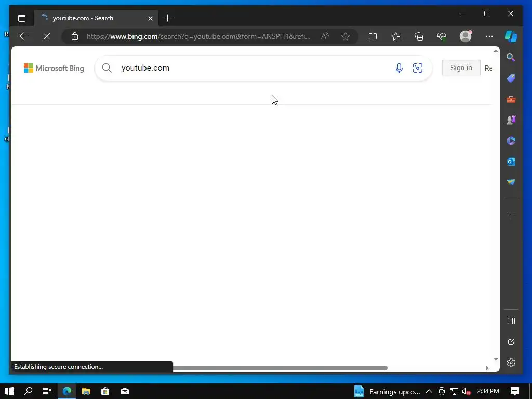Click the page scroll-down arrow
This screenshot has height=399, width=532.
pyautogui.click(x=496, y=359)
